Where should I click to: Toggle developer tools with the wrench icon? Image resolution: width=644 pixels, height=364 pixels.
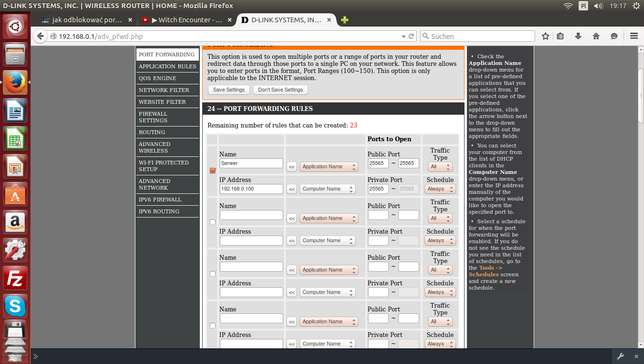(x=620, y=356)
